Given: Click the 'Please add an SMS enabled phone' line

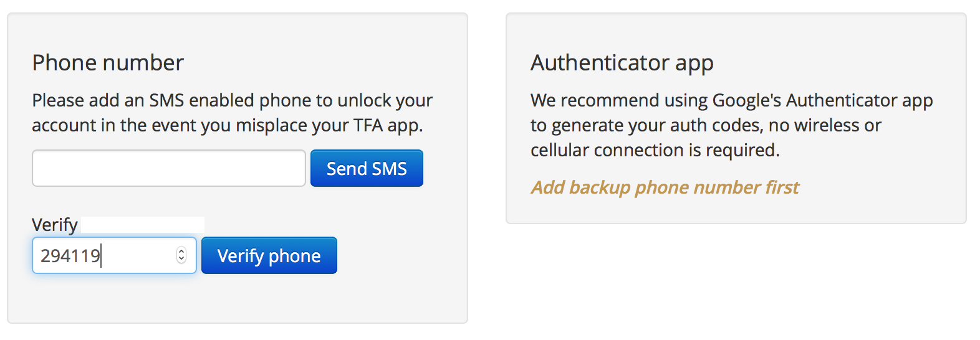Looking at the screenshot, I should 232,100.
